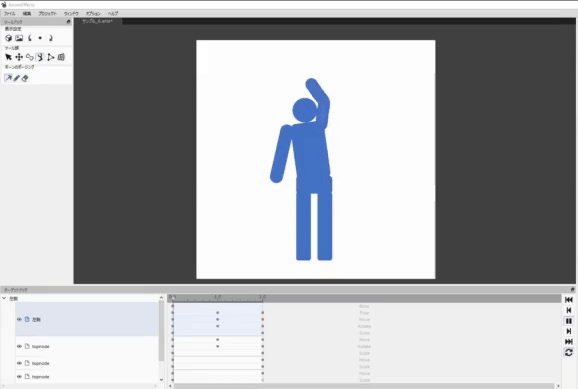Select the bone creation tool
Screen dimensions: 578x389
click(x=30, y=57)
